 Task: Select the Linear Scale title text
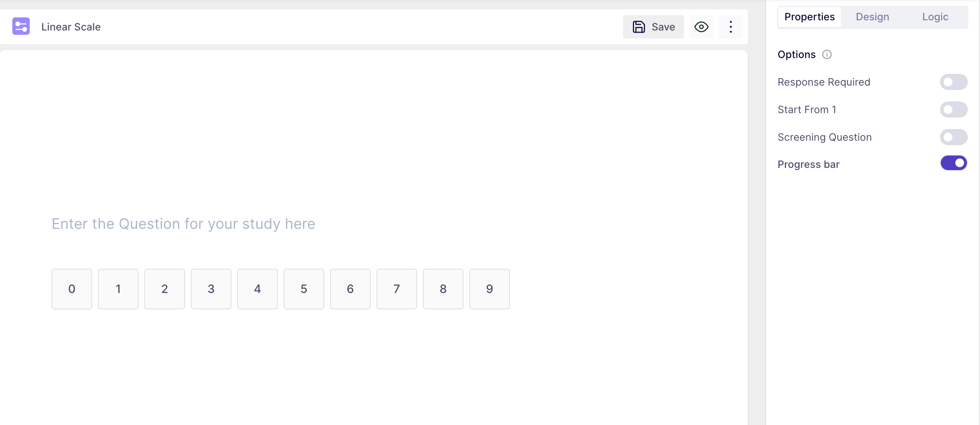point(71,27)
